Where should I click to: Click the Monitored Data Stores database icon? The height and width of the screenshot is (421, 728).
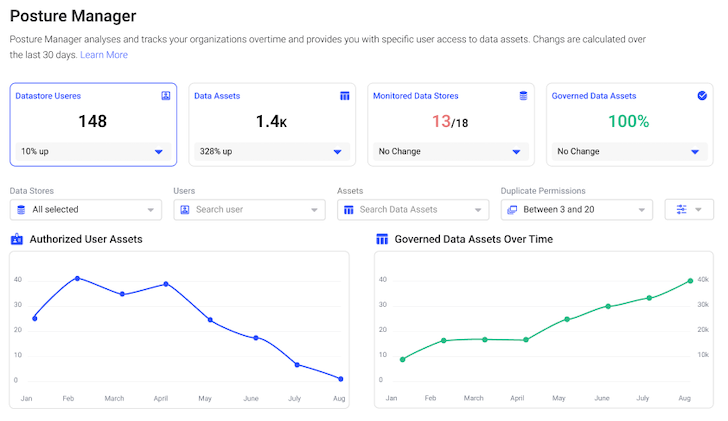(523, 96)
